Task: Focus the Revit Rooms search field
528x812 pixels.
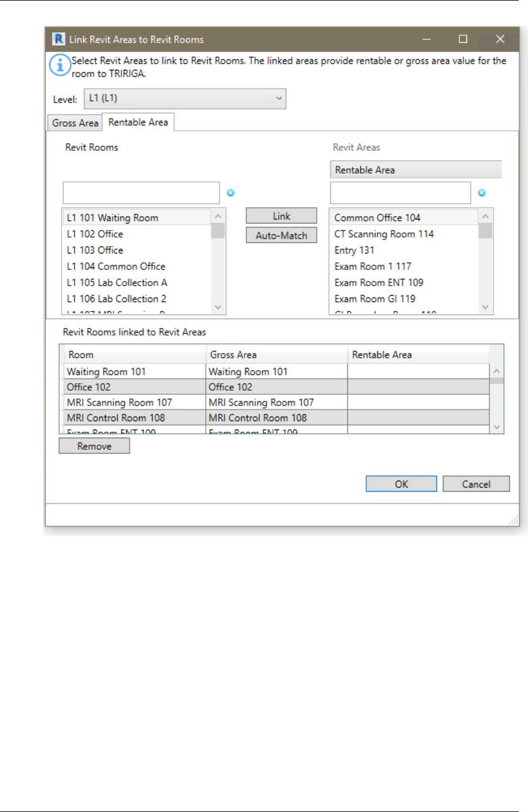Action: [x=141, y=193]
